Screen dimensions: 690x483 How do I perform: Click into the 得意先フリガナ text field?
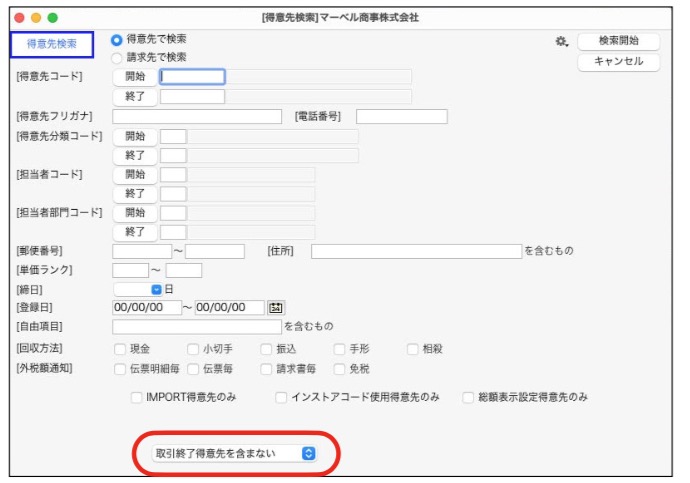197,117
